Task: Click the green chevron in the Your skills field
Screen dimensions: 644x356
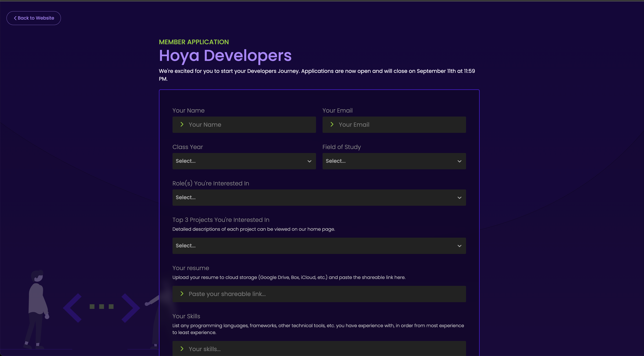Action: click(182, 349)
